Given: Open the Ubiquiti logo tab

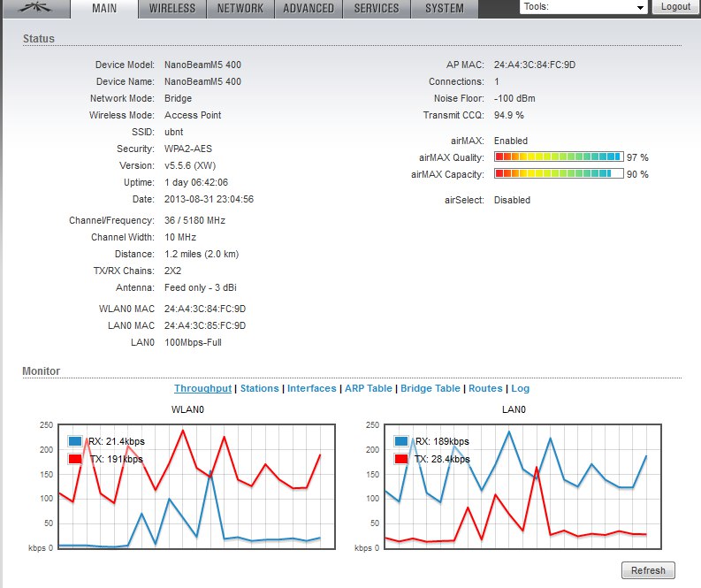Looking at the screenshot, I should click(36, 8).
